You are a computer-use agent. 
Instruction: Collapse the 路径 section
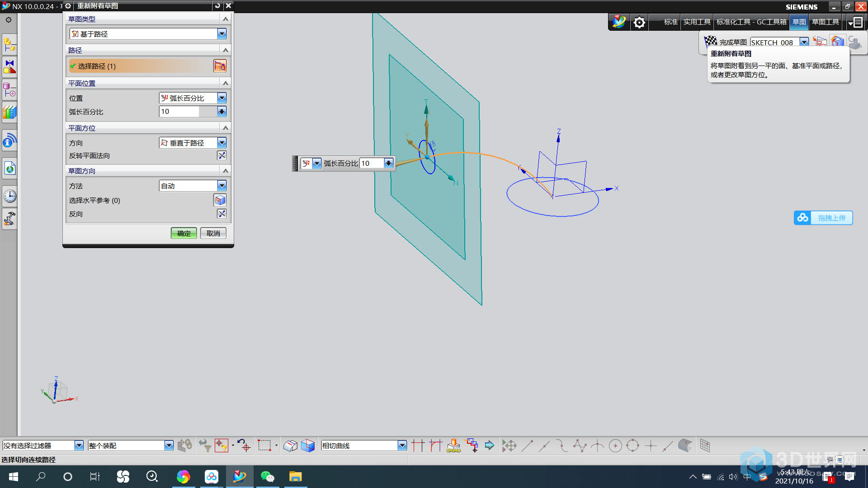pos(226,50)
